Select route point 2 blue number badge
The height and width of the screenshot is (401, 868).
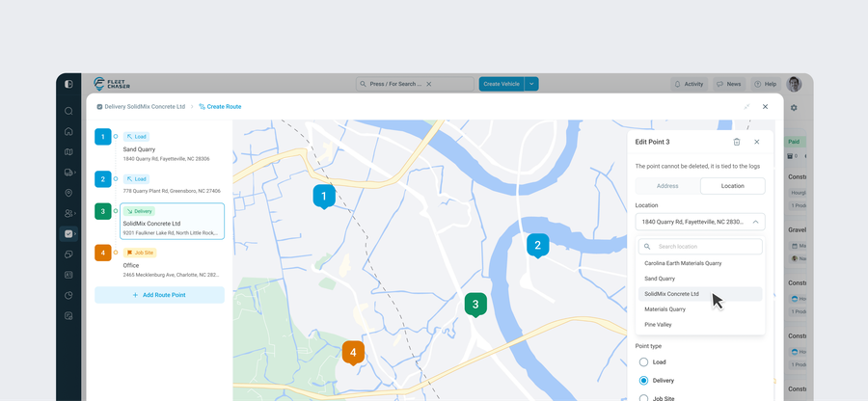coord(103,179)
